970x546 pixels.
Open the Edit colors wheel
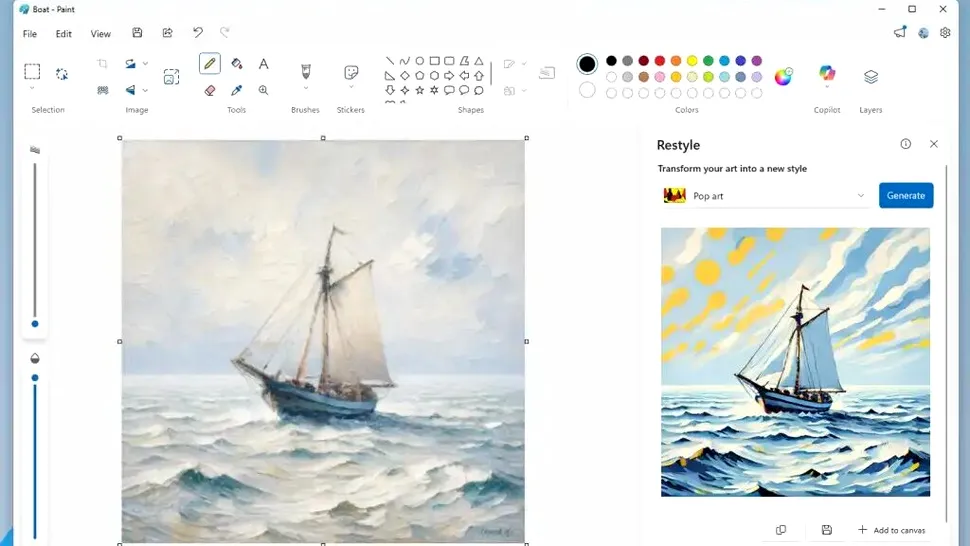pyautogui.click(x=783, y=76)
